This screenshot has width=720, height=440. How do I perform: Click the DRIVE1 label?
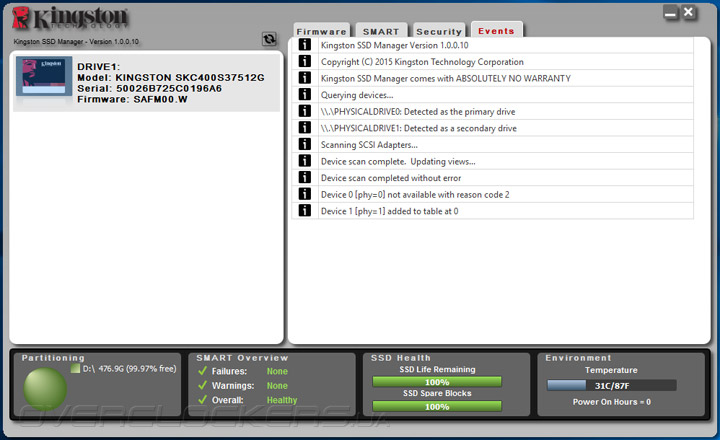pos(98,67)
